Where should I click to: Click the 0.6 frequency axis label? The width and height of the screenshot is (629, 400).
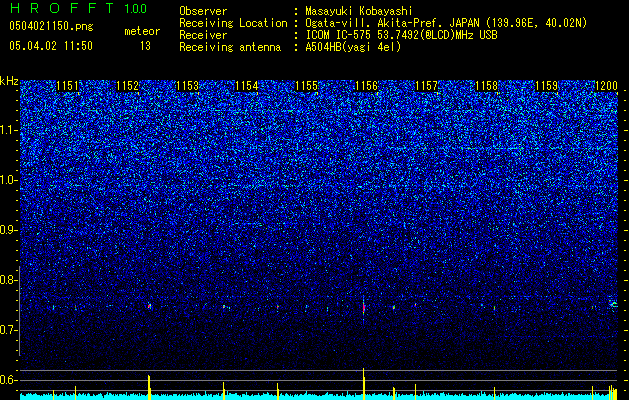pos(8,380)
